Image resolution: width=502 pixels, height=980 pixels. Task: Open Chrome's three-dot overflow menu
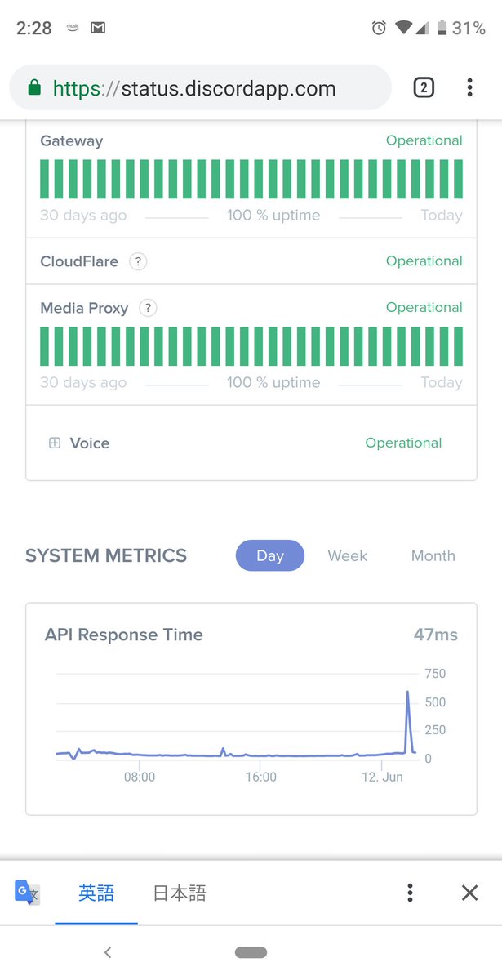coord(469,87)
